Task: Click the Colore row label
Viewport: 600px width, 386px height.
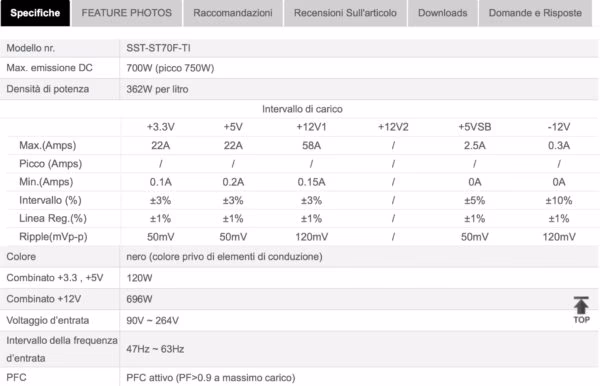Action: pyautogui.click(x=21, y=257)
